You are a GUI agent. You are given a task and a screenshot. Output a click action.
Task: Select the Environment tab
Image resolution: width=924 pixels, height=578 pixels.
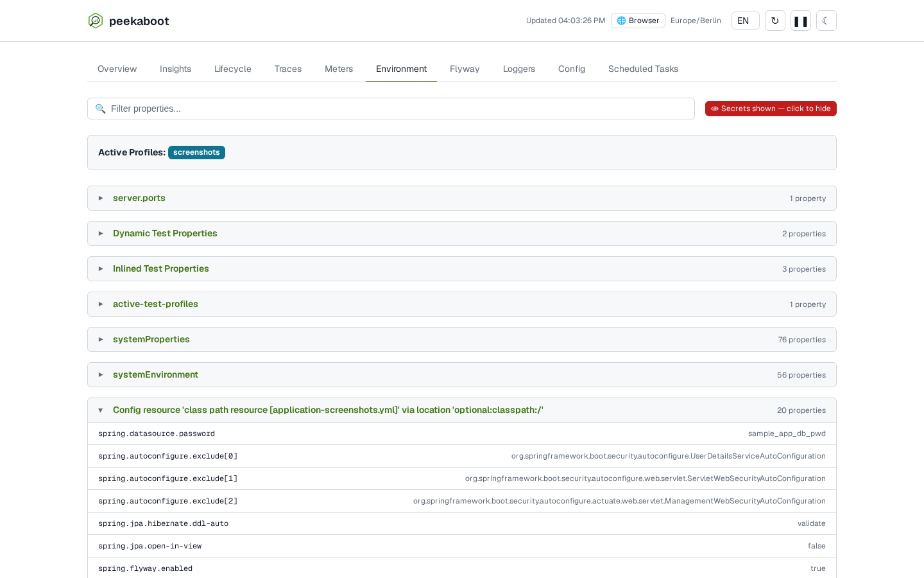[x=402, y=69]
